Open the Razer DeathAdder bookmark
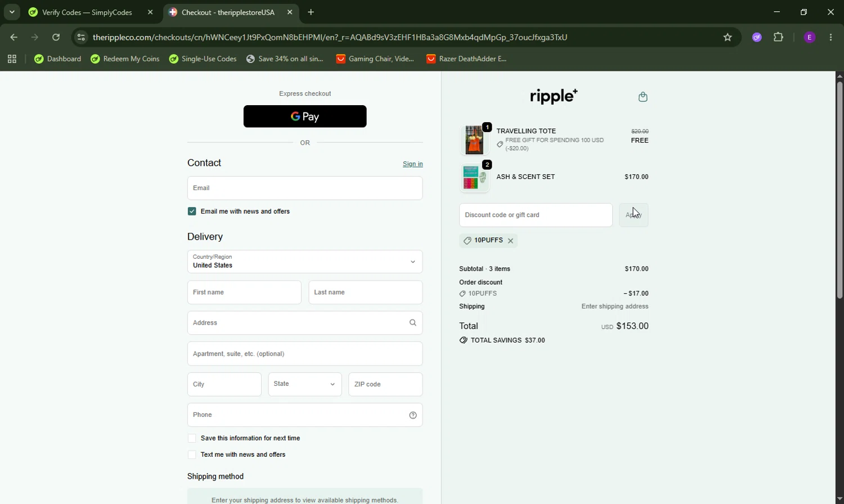 (x=467, y=59)
